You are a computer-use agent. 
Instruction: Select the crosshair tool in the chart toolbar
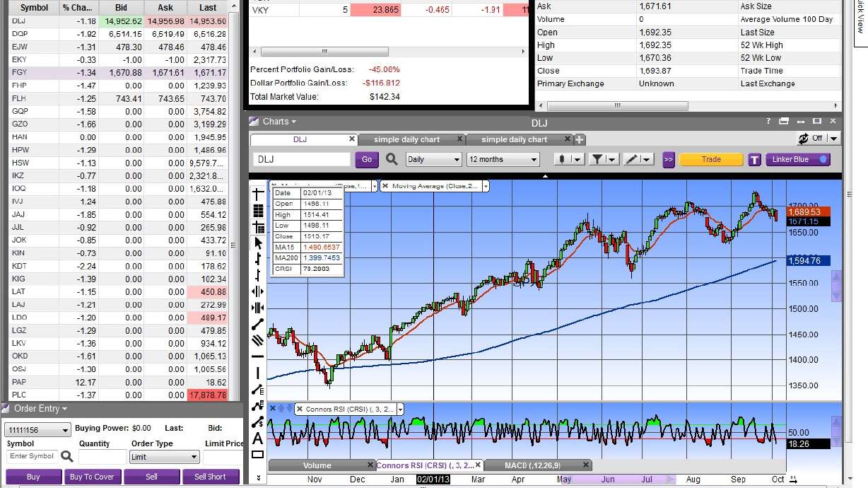[257, 192]
